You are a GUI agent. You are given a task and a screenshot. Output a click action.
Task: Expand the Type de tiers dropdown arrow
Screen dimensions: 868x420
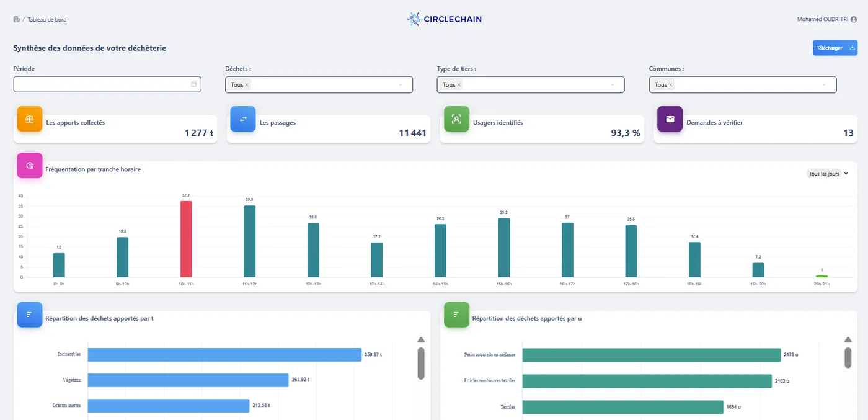613,85
